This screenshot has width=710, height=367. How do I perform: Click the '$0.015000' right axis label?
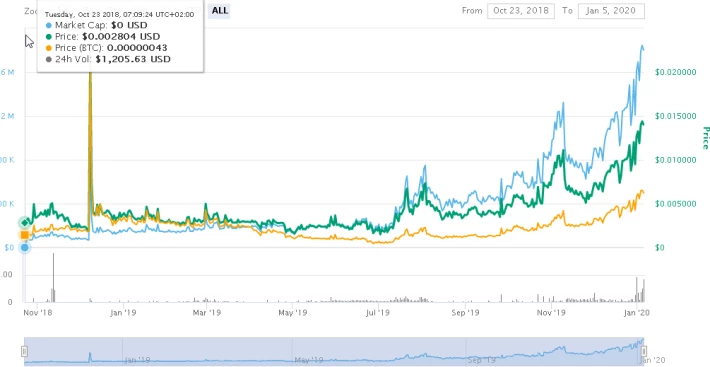click(x=675, y=116)
